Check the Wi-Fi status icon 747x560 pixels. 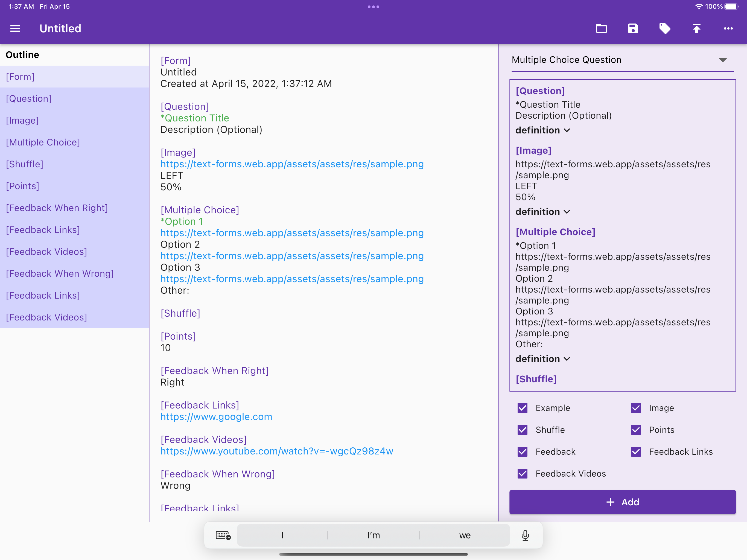point(699,6)
